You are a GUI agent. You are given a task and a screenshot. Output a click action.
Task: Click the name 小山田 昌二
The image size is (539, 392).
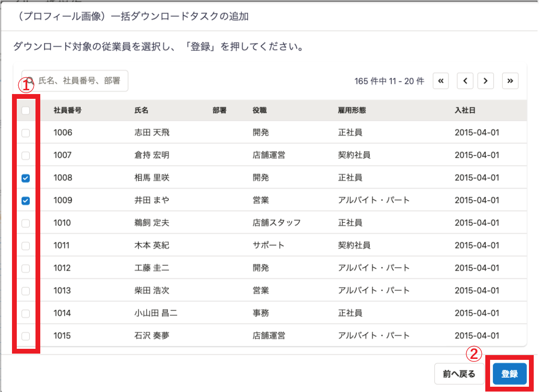tap(156, 313)
